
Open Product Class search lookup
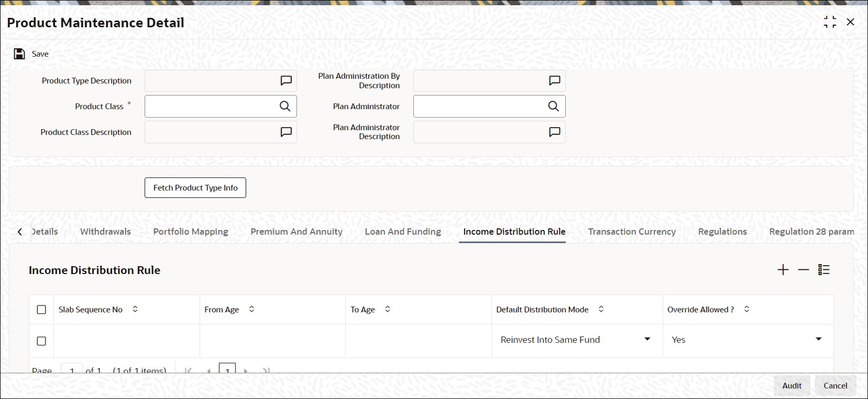(x=285, y=106)
